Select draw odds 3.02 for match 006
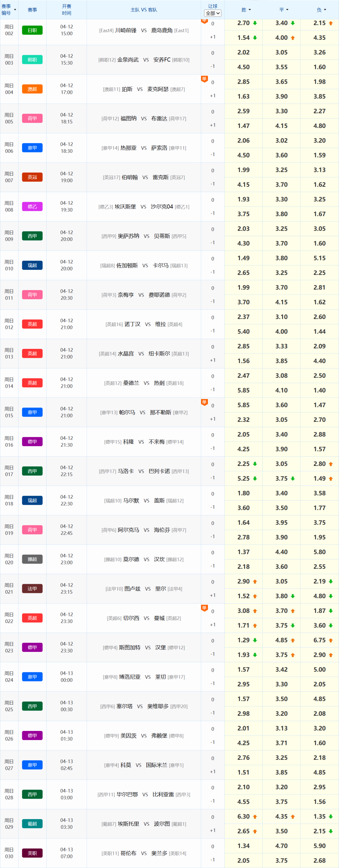Viewport: 339px width, 868px height. [x=281, y=141]
